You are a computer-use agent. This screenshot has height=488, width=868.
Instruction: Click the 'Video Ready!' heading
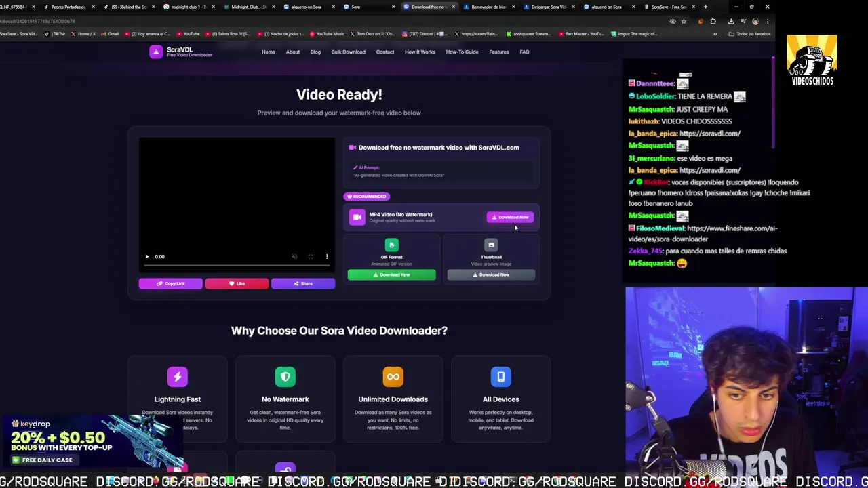(339, 94)
